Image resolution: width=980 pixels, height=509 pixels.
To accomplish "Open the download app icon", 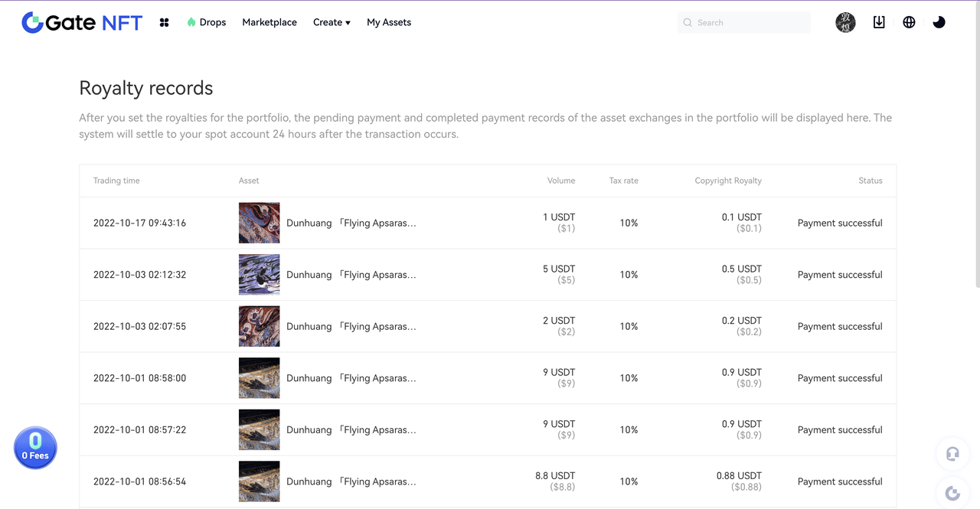I will [879, 22].
